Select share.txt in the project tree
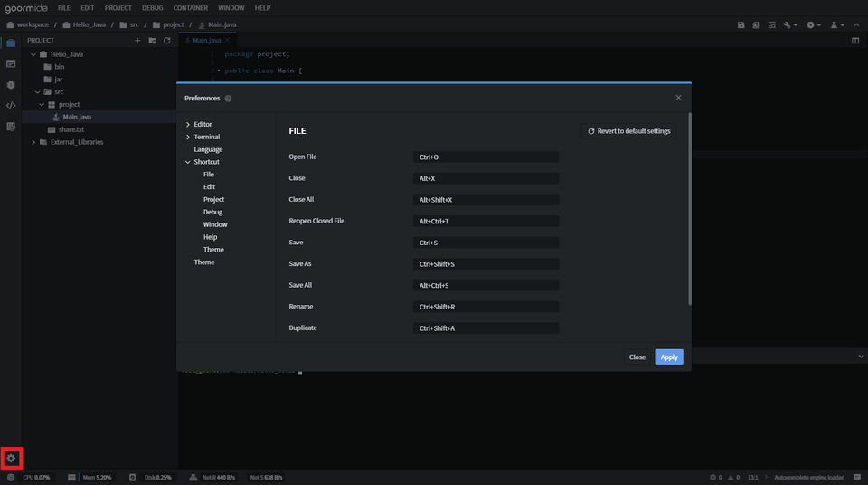Image resolution: width=868 pixels, height=485 pixels. (71, 129)
